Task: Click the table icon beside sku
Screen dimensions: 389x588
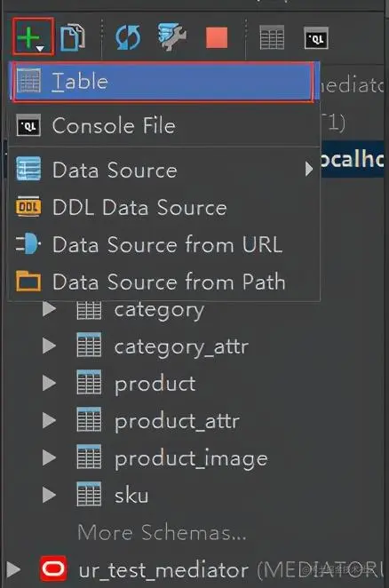Action: click(89, 494)
